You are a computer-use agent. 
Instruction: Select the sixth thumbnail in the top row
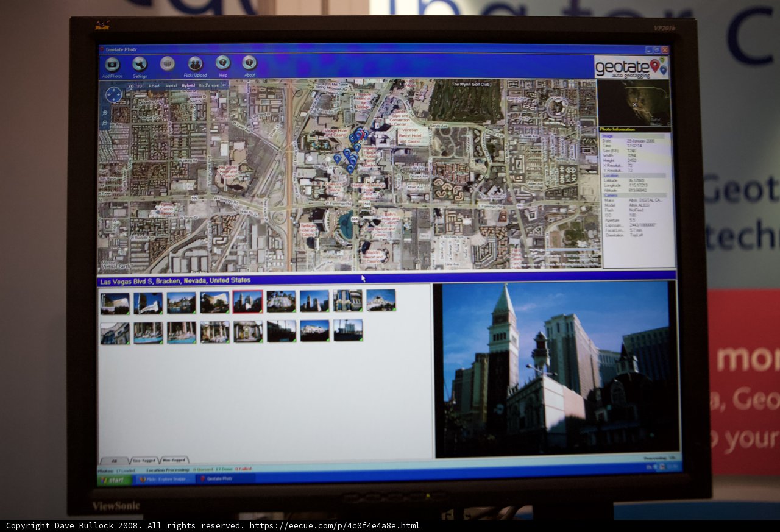pyautogui.click(x=281, y=301)
